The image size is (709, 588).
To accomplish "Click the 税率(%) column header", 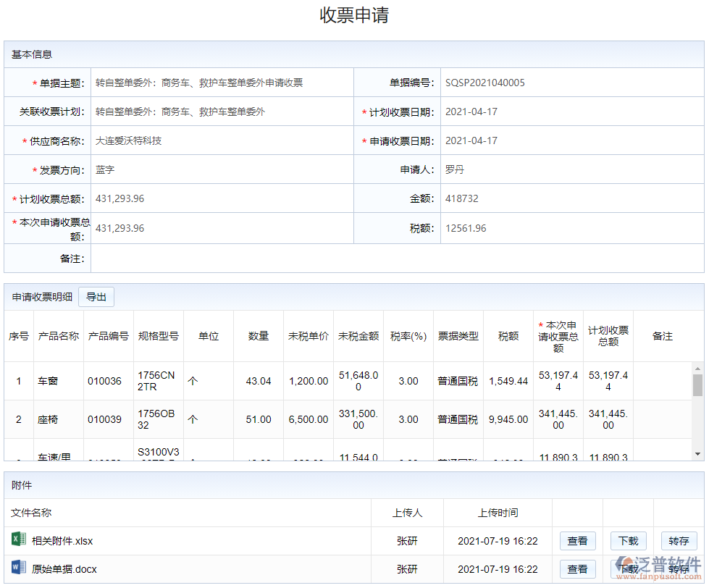I will click(x=408, y=336).
